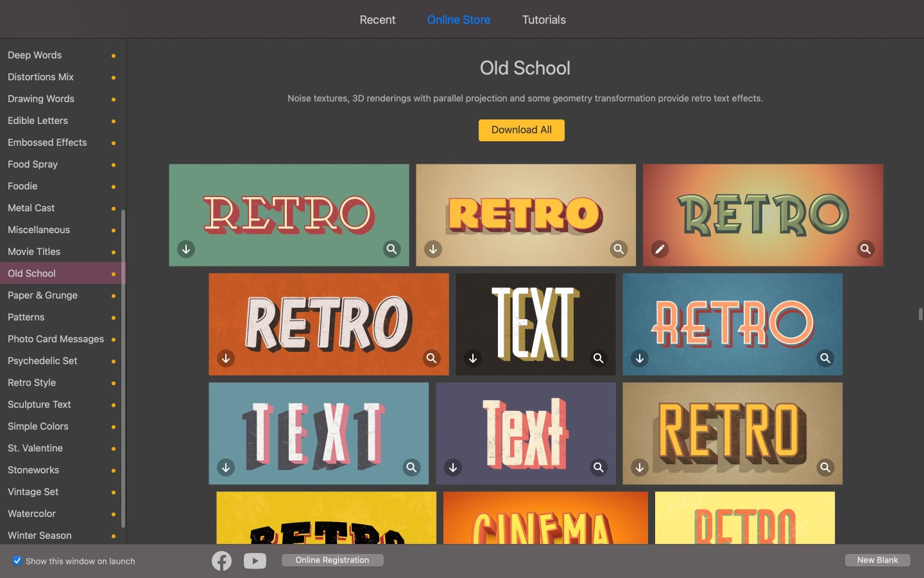Image resolution: width=924 pixels, height=578 pixels.
Task: Preview the beige RETRO template with magnifier
Action: tap(619, 249)
